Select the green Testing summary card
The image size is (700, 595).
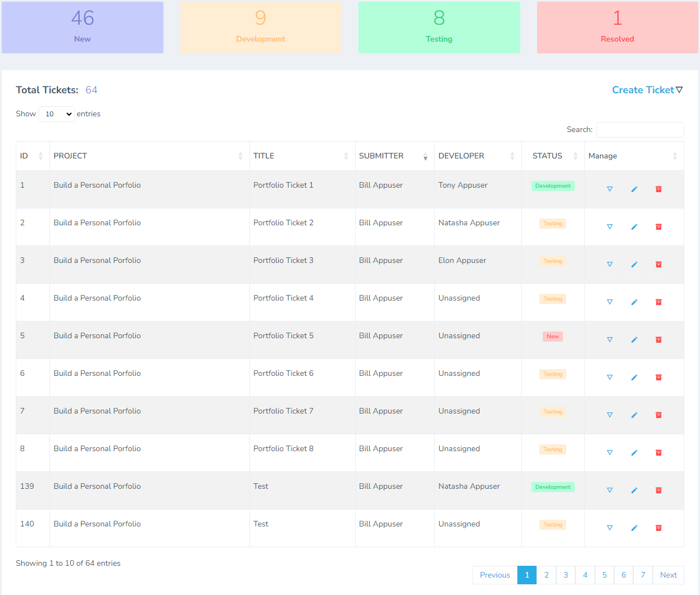click(439, 28)
